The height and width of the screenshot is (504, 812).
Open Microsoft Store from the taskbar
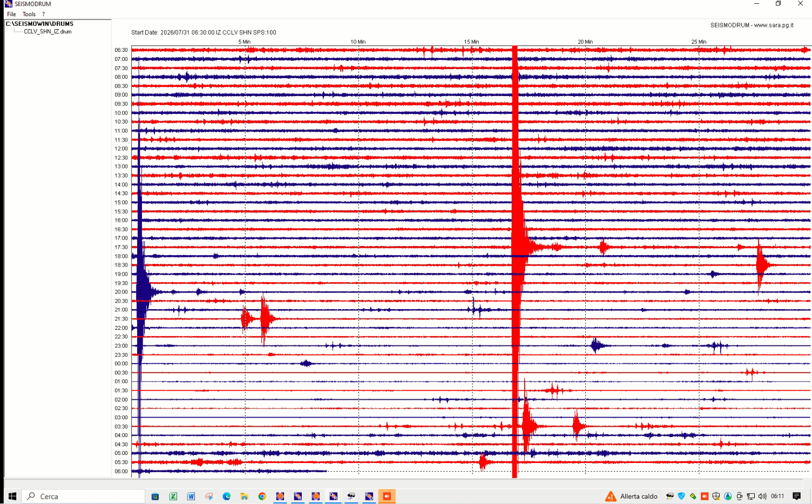click(155, 496)
